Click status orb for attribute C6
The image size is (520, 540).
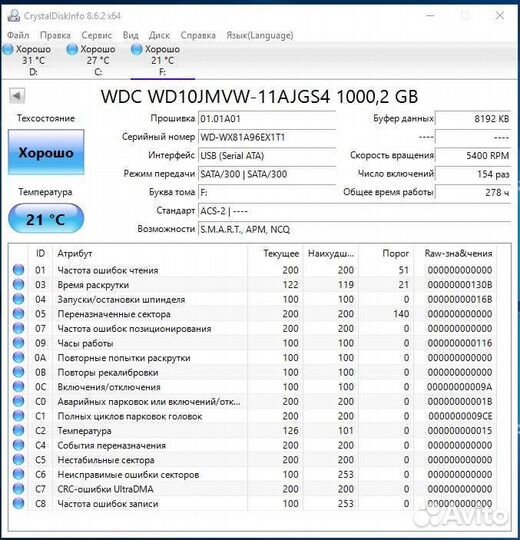click(19, 475)
